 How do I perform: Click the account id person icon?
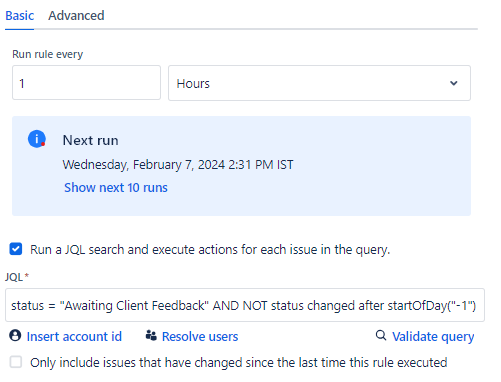[x=15, y=335]
